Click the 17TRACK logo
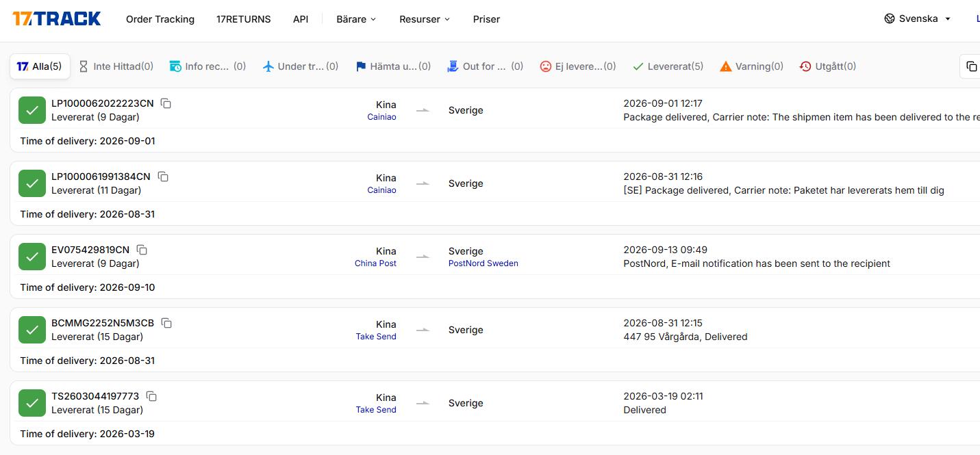 click(x=57, y=18)
